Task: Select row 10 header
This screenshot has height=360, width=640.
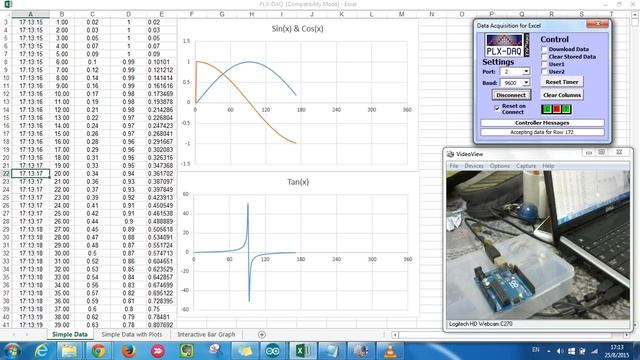Action: pos(6,78)
